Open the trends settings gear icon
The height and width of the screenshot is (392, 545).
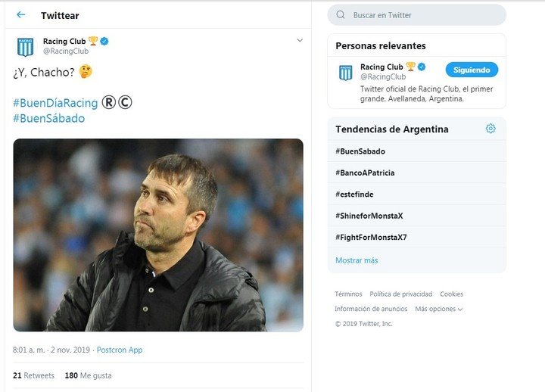[490, 129]
